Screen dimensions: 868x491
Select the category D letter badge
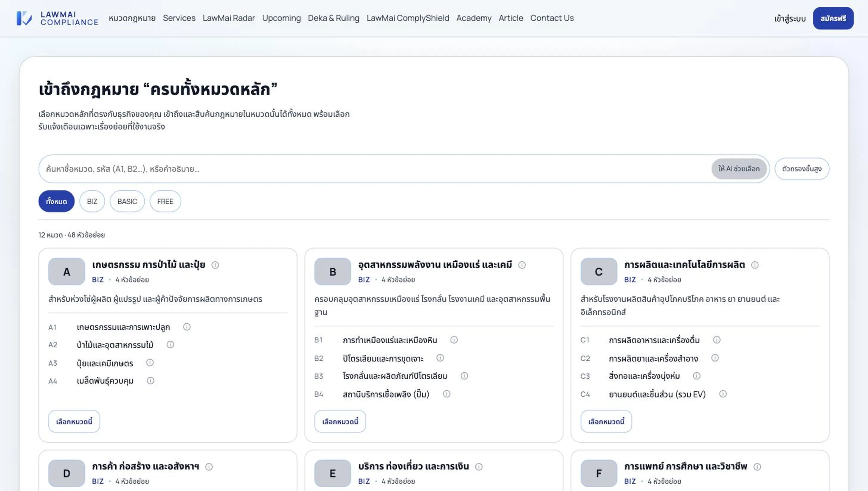[67, 473]
